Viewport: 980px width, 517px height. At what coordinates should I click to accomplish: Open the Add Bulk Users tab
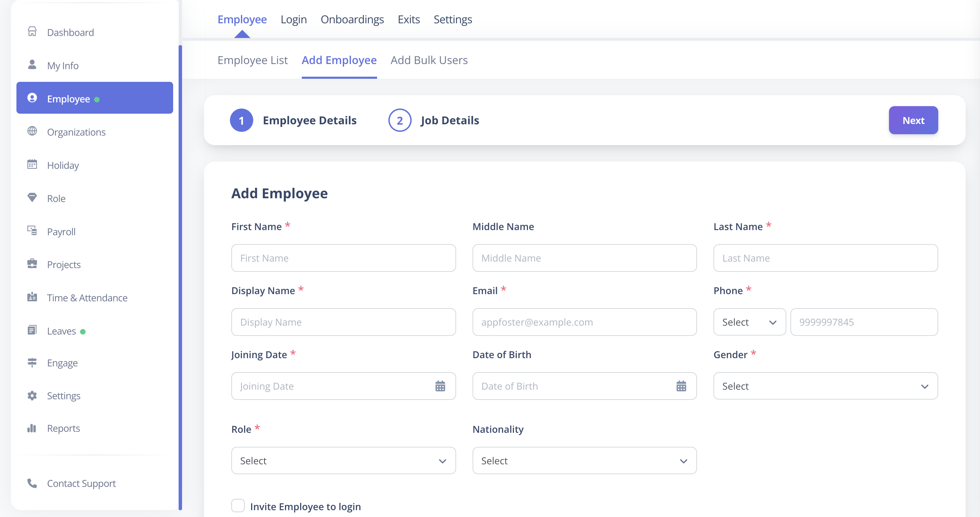pos(429,60)
